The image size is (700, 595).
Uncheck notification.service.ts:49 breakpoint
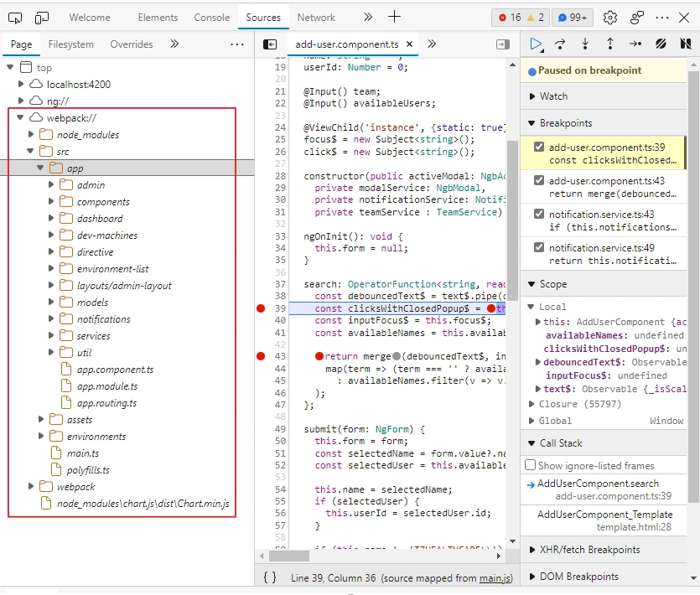539,247
